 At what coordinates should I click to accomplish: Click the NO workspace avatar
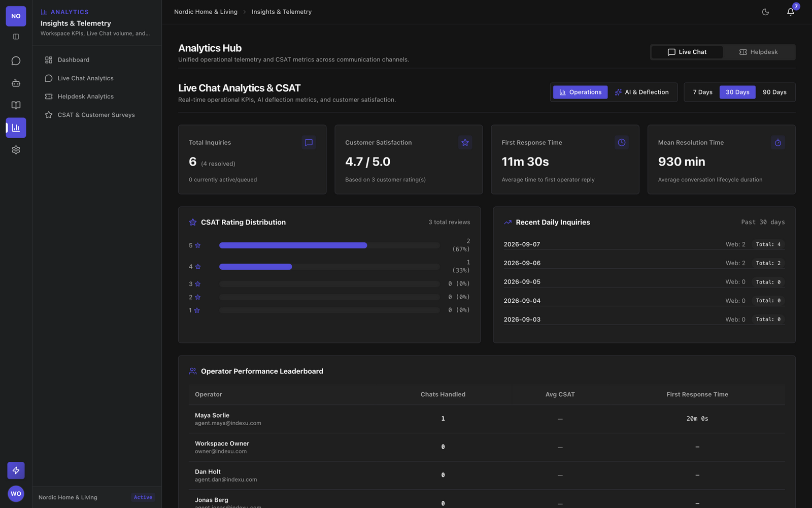pyautogui.click(x=16, y=16)
